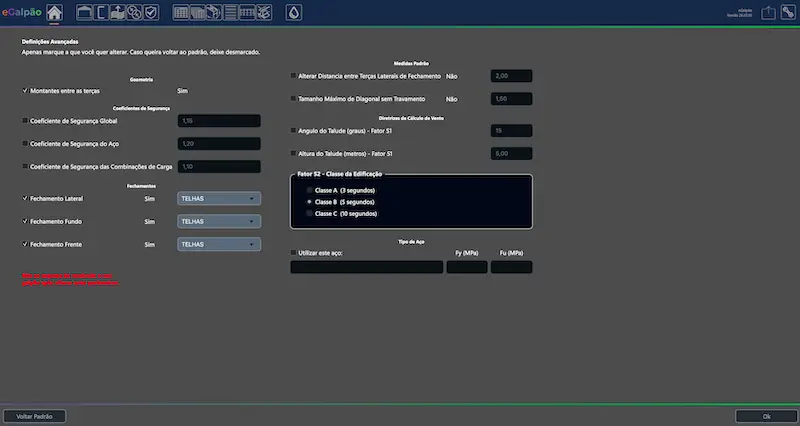Image resolution: width=800 pixels, height=426 pixels.
Task: Open the Fechamento Lateral TELHAS dropdown
Action: coord(219,199)
